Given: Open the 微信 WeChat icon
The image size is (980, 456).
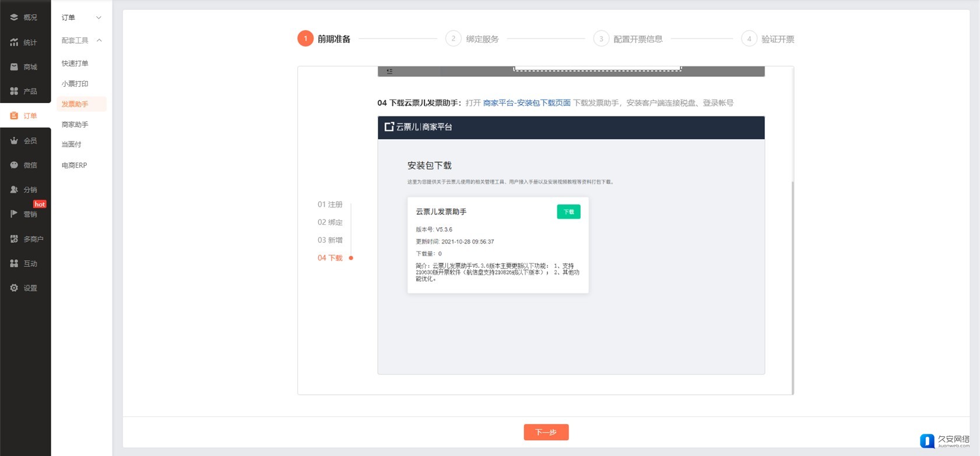Looking at the screenshot, I should click(x=14, y=165).
